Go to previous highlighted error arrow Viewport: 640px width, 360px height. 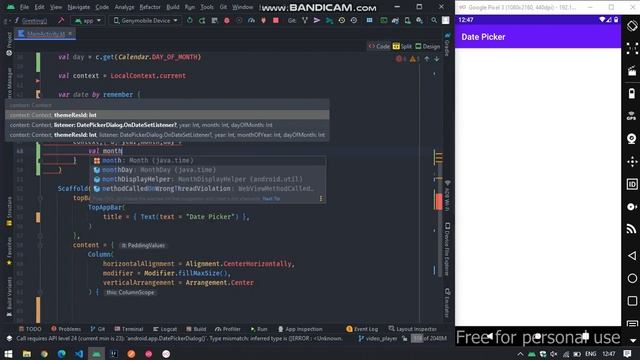[427, 59]
